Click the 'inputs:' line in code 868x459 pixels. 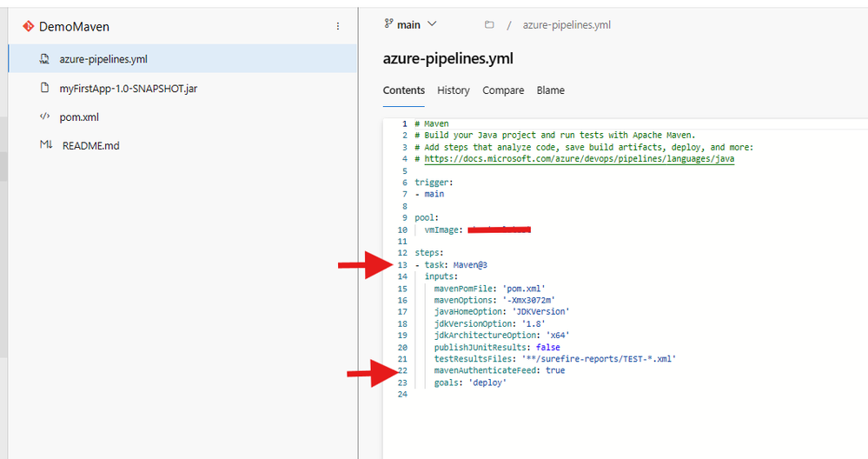pos(441,276)
